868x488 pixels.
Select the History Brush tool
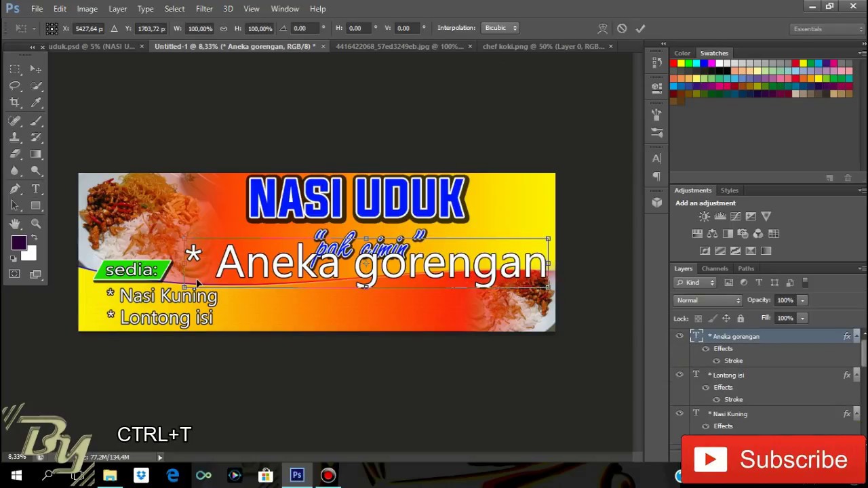pos(36,138)
